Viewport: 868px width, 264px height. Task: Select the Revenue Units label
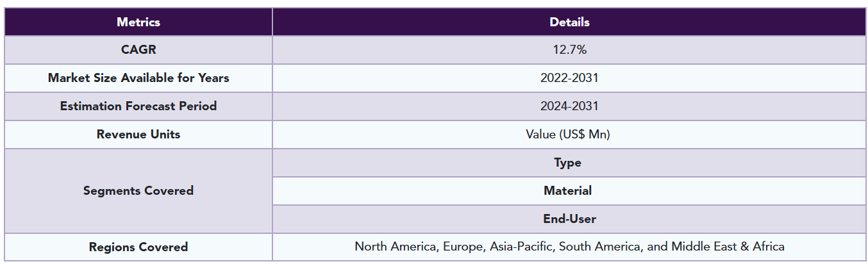click(138, 135)
